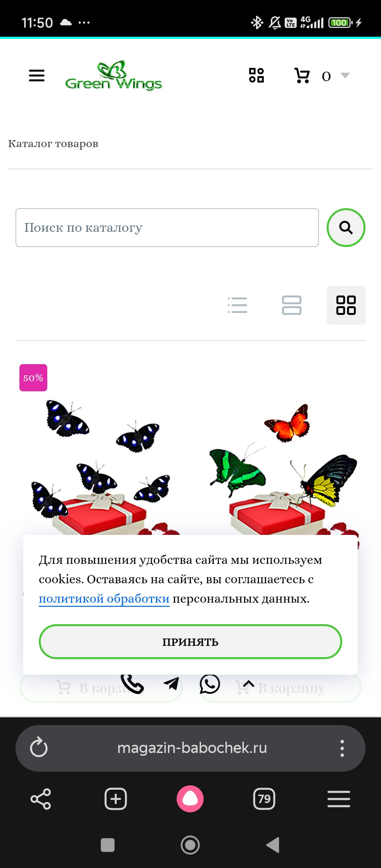381x868 pixels.
Task: Expand the cart dropdown arrow
Action: click(x=345, y=75)
